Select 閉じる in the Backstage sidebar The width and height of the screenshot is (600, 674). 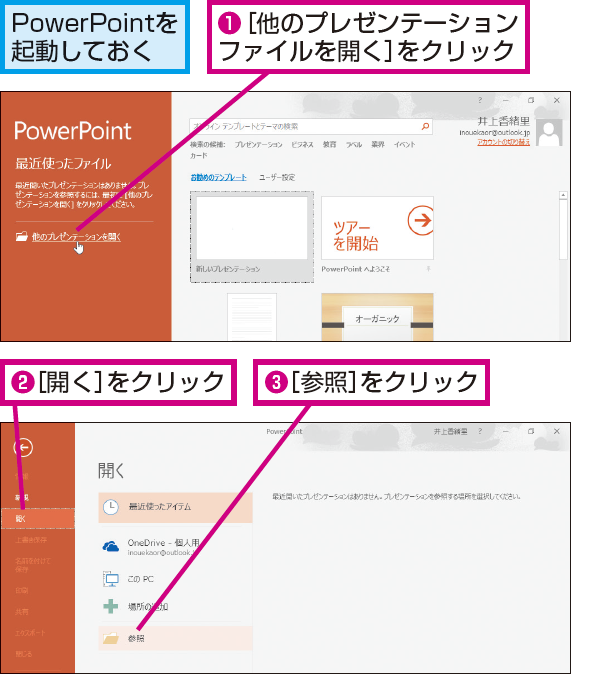[x=24, y=654]
